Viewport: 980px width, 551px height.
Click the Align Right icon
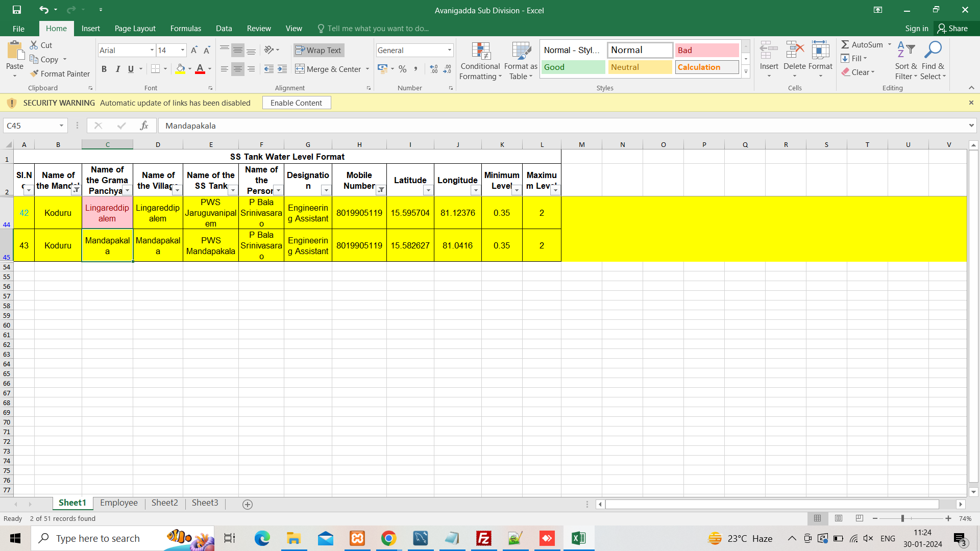[251, 69]
